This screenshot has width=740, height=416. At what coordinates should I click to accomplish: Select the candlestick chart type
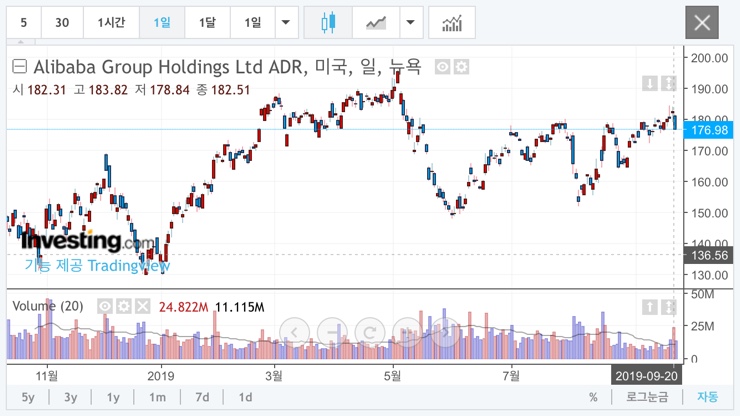pos(328,22)
